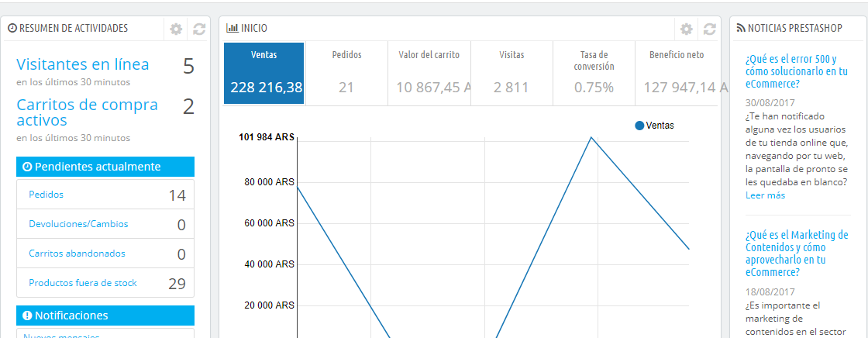Select the Ventas tab

[264, 73]
